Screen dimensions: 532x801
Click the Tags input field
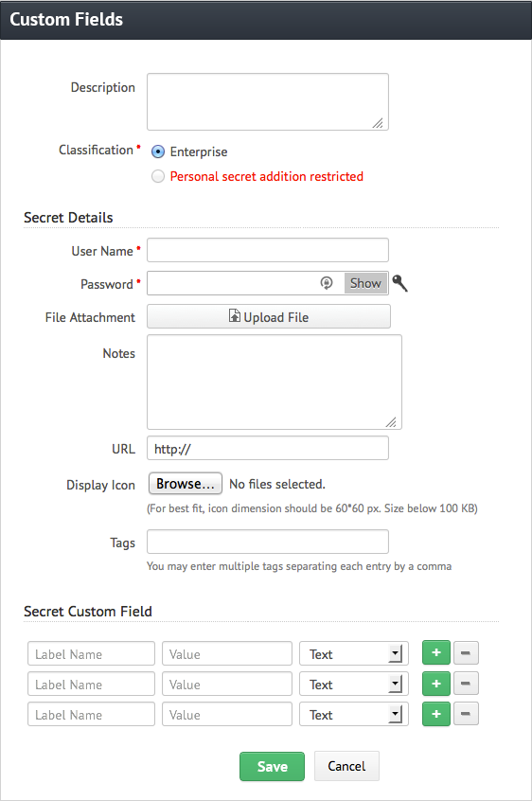coord(268,542)
